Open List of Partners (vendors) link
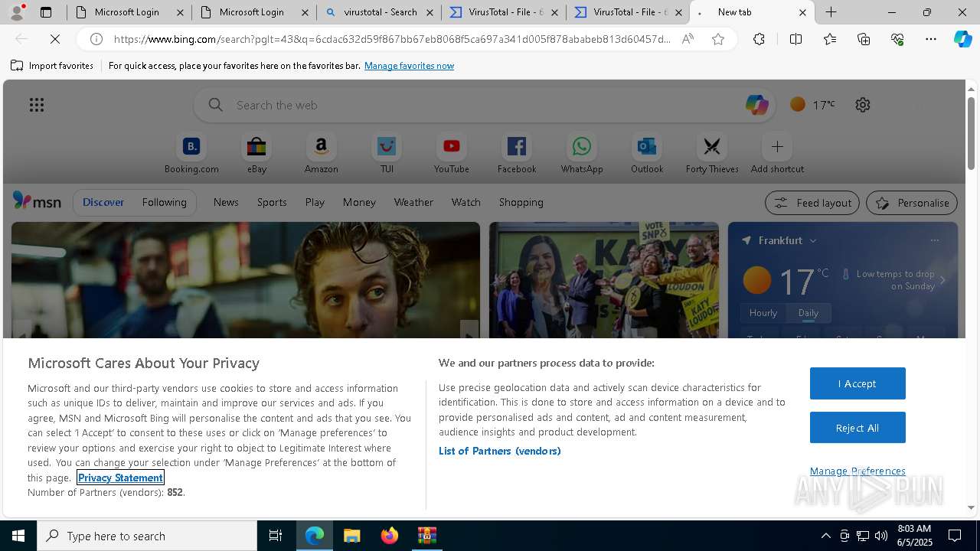The width and height of the screenshot is (980, 551). point(500,451)
